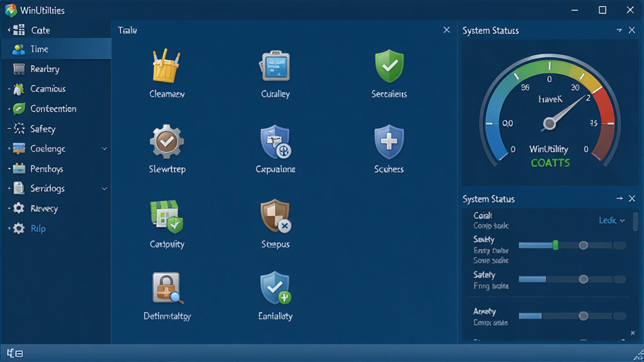The image size is (644, 362).
Task: Open the Sroapus brown shield tool
Action: click(x=275, y=216)
